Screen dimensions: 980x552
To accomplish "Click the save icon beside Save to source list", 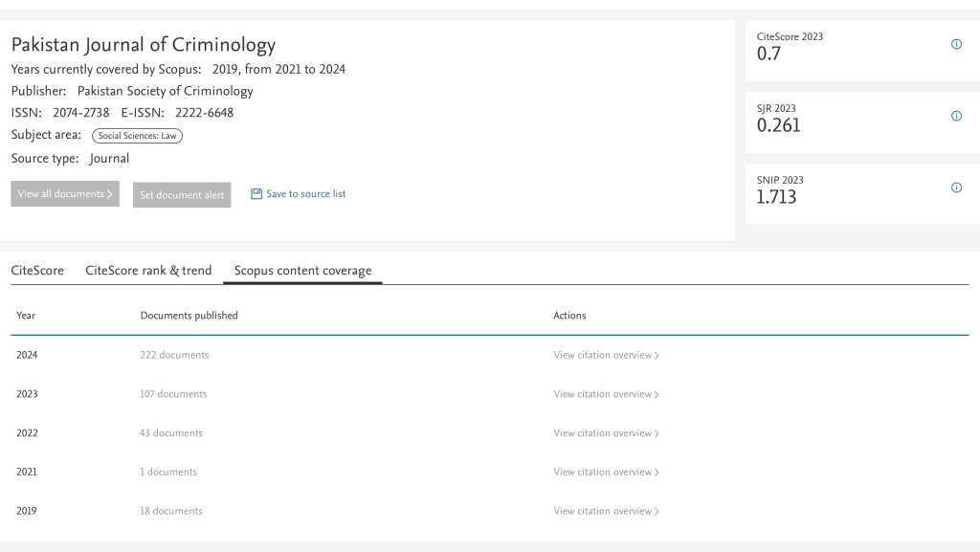I will (256, 194).
